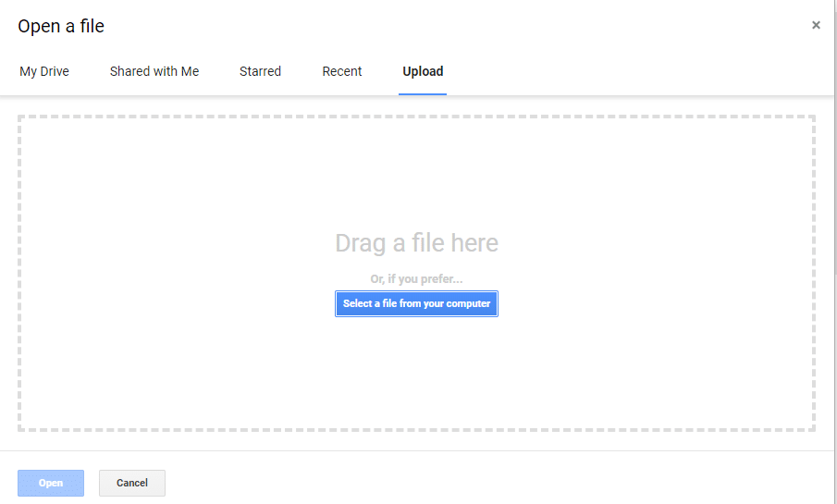Click the word Shared in second tab

(x=129, y=71)
